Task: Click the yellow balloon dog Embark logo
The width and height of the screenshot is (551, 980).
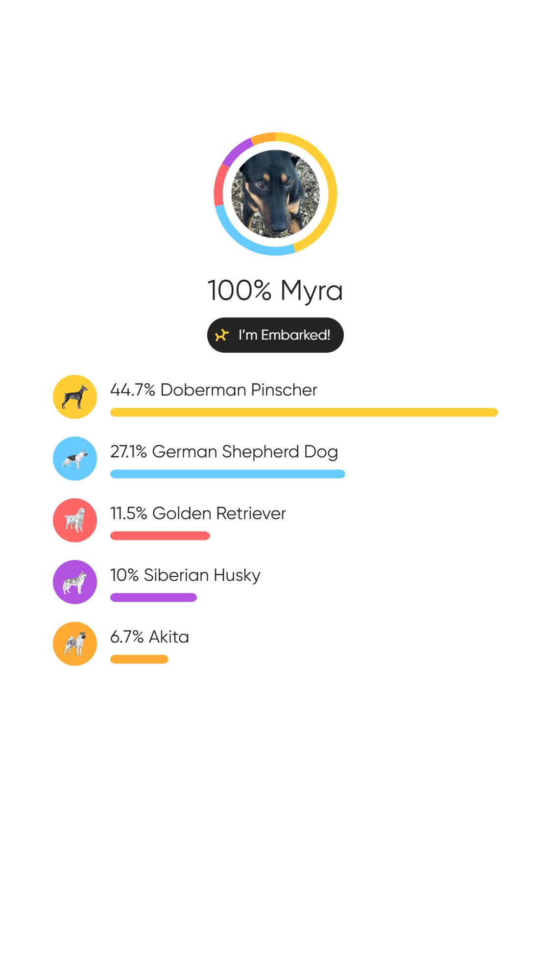Action: click(x=222, y=335)
